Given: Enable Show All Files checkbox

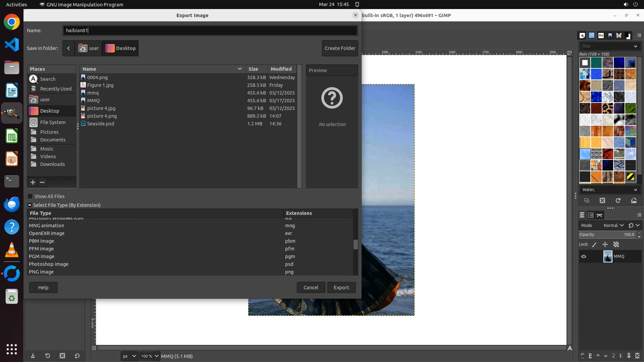Looking at the screenshot, I should 30,196.
